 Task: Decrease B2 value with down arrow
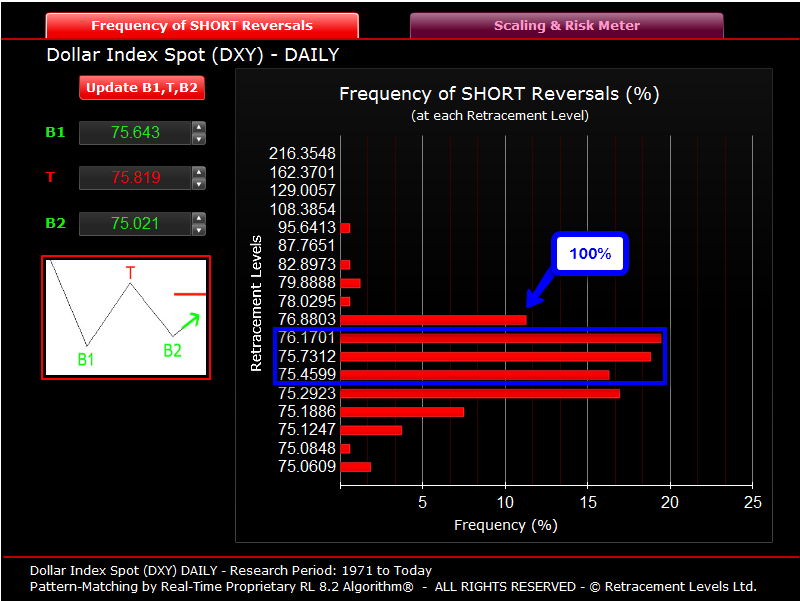(x=199, y=230)
